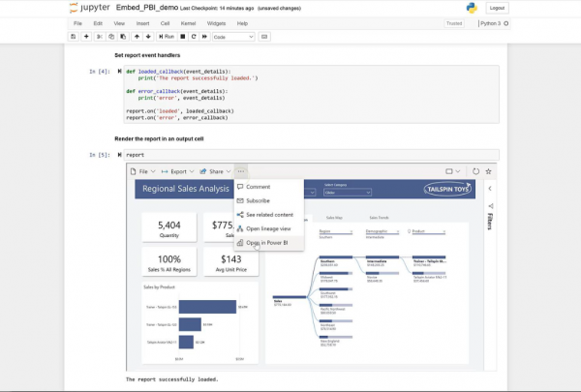Rename notebook Embed_PBI_demo title
The width and height of the screenshot is (581, 392).
coord(147,8)
